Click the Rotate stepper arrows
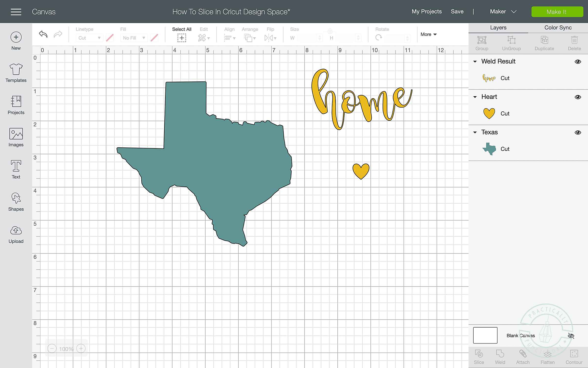Screen dimensions: 588x368 click(x=407, y=38)
